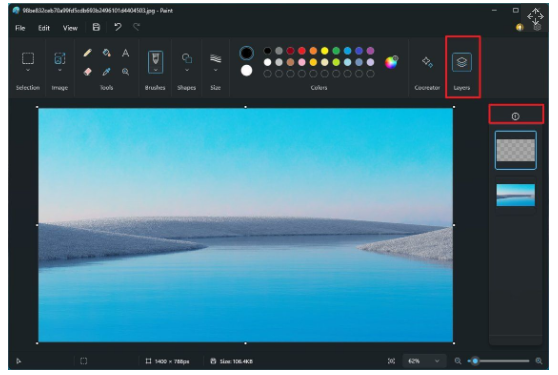Expand the Selection options chevron
Screen dimensions: 558x375
[x=28, y=70]
